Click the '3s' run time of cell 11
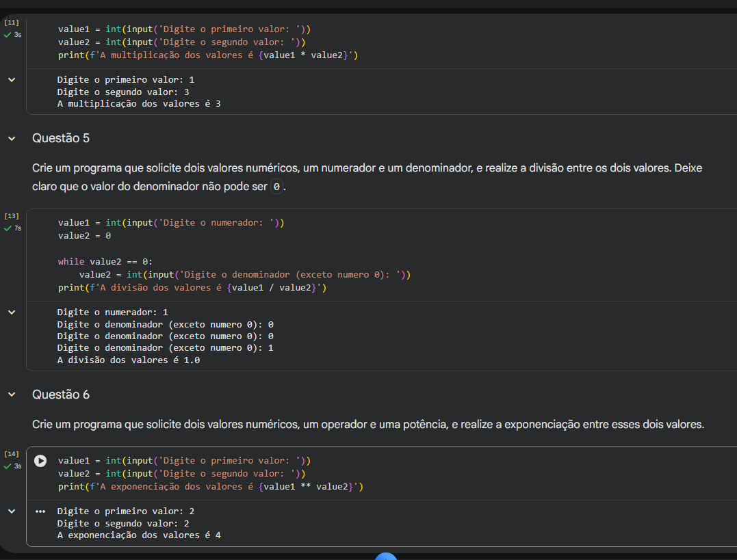Image resolution: width=737 pixels, height=560 pixels. pyautogui.click(x=18, y=35)
